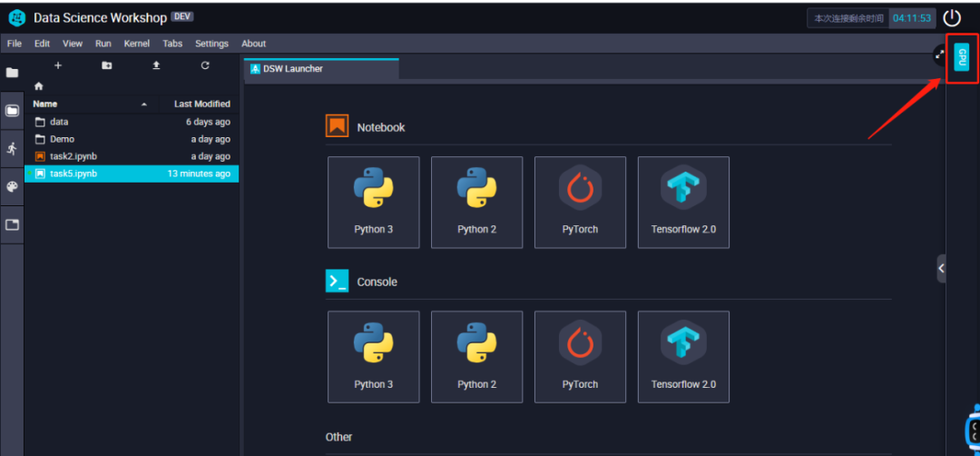Open the Edit menu

[x=42, y=44]
